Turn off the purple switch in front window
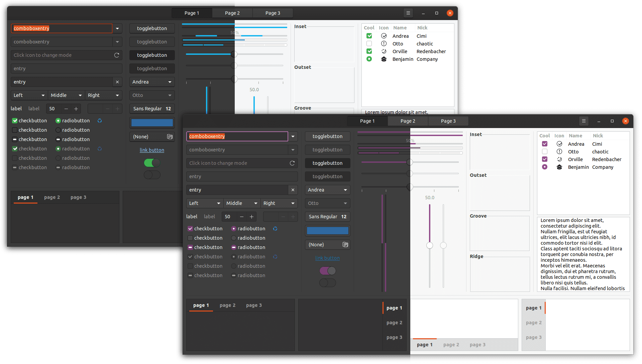 pyautogui.click(x=327, y=271)
